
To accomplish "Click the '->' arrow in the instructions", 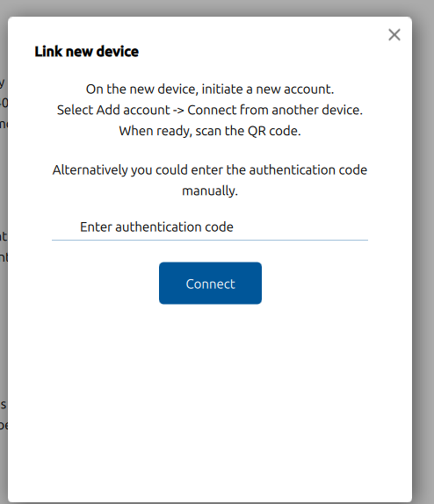I will pyautogui.click(x=178, y=111).
